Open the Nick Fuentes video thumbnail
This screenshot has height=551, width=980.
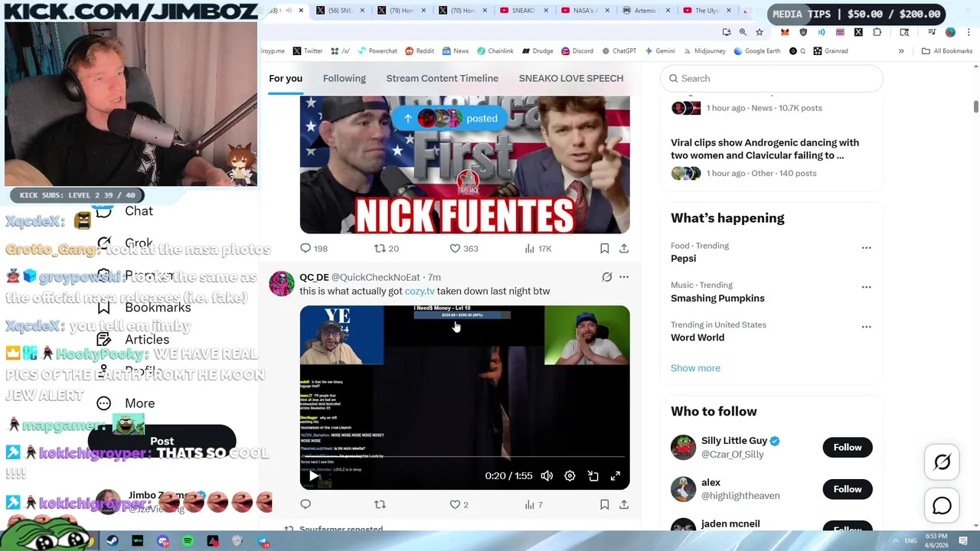click(x=465, y=165)
